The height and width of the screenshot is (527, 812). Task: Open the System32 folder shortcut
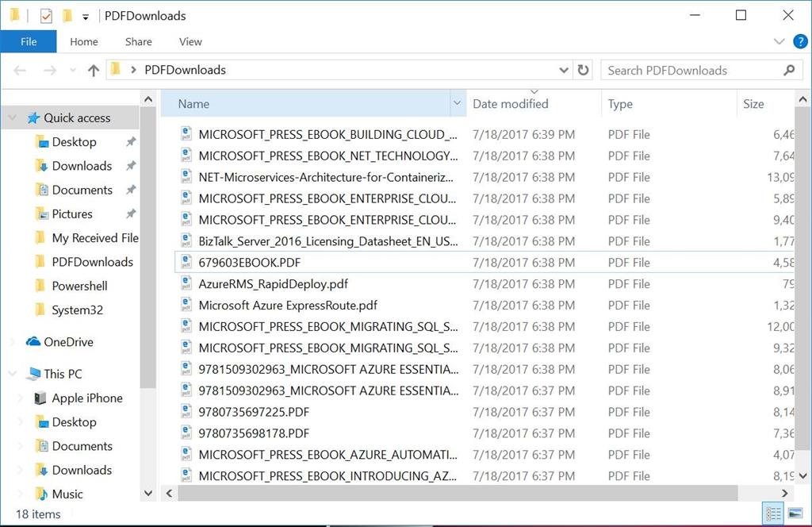click(77, 310)
